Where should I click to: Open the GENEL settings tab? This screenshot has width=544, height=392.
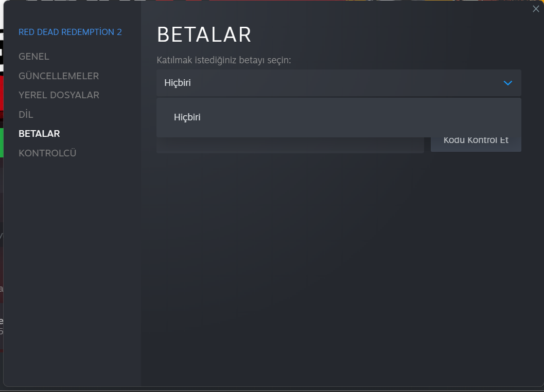click(x=34, y=57)
